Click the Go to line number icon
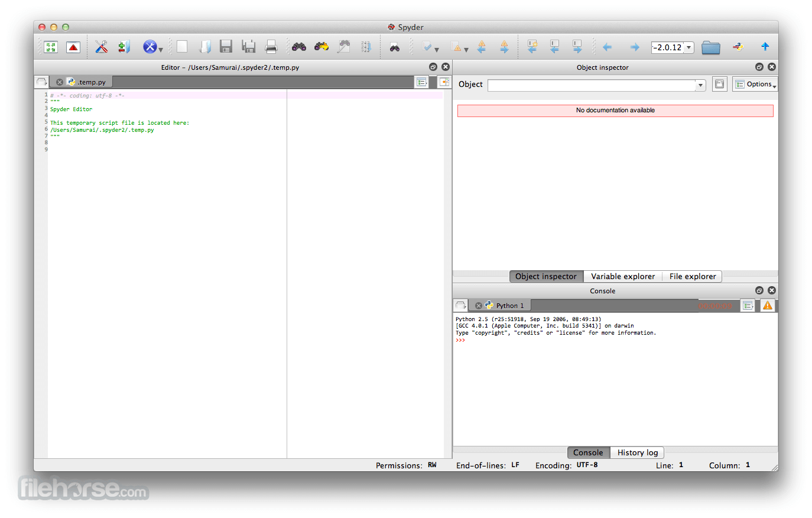 [366, 47]
